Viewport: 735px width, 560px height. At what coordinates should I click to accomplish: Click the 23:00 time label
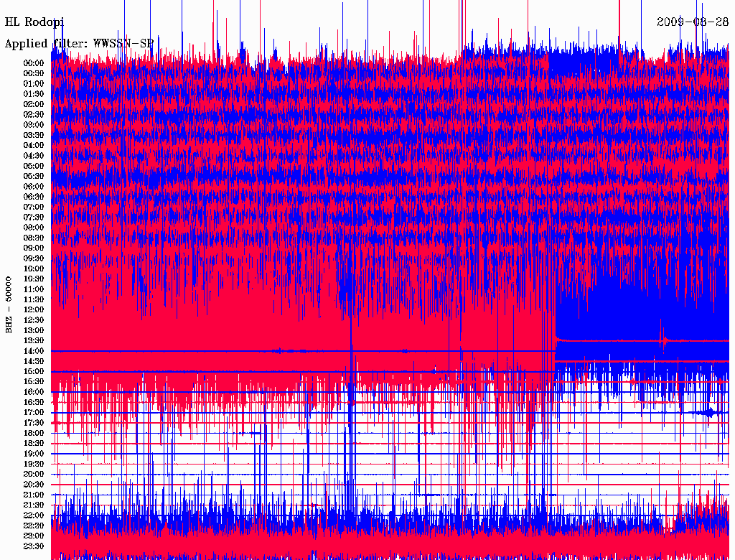point(34,536)
